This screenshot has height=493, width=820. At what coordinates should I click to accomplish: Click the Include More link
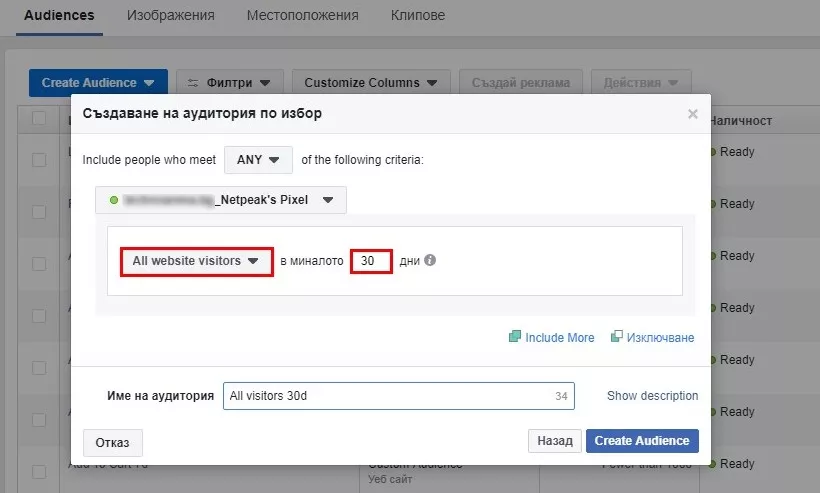click(x=560, y=338)
